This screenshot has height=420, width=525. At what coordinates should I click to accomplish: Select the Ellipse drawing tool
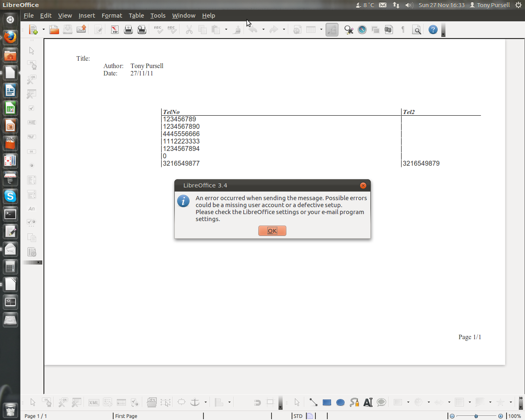coord(340,402)
